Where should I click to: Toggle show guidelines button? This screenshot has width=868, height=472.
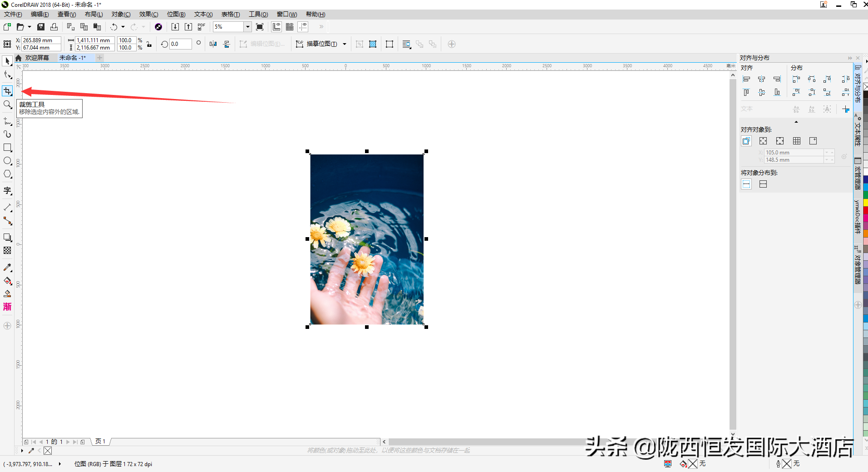point(303,27)
